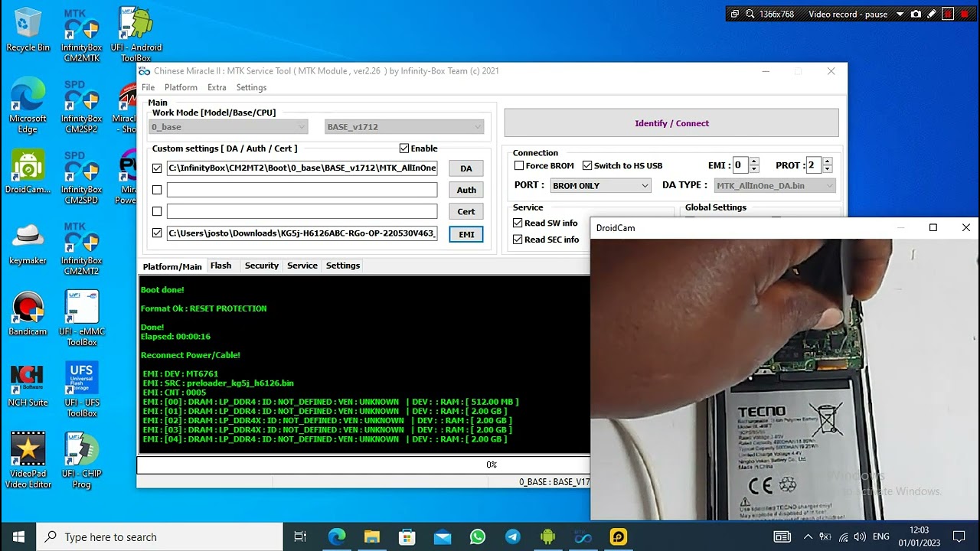Click the 0% progress bar
This screenshot has height=551, width=980.
pos(364,465)
